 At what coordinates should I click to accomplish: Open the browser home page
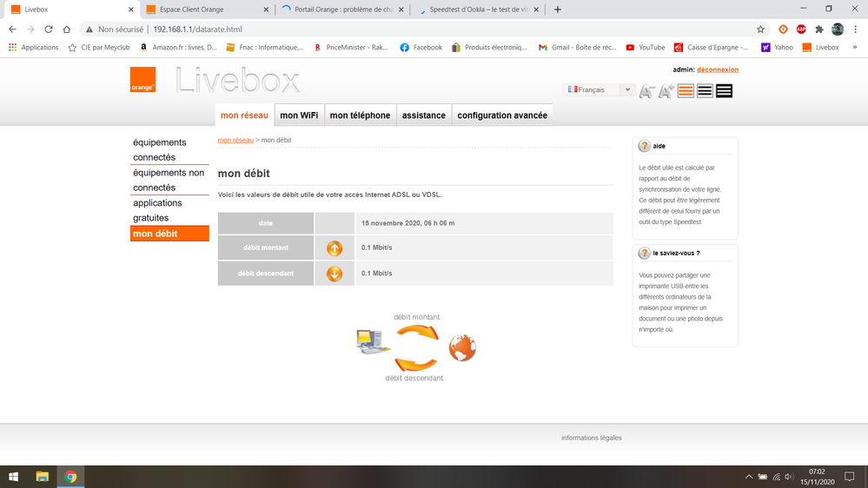pyautogui.click(x=67, y=30)
